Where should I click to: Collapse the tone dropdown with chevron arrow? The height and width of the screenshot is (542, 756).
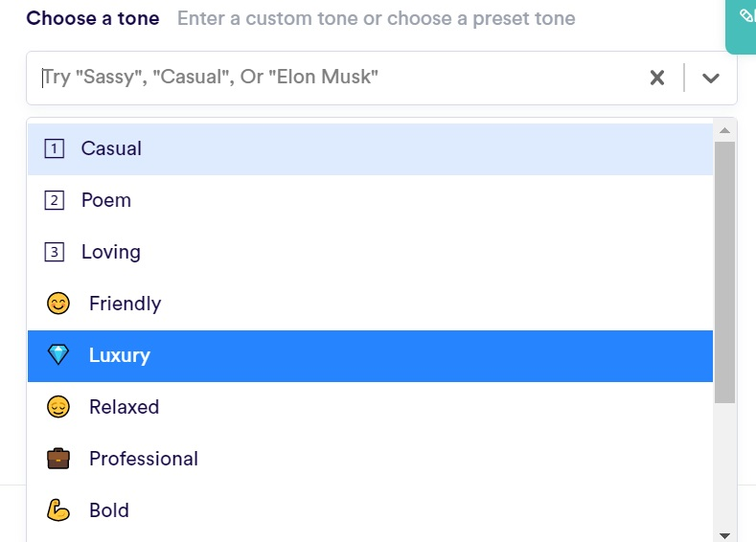pos(710,78)
